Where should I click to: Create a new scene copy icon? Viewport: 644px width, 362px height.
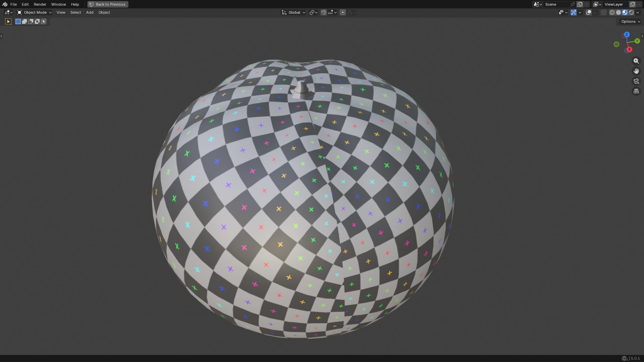tap(580, 4)
